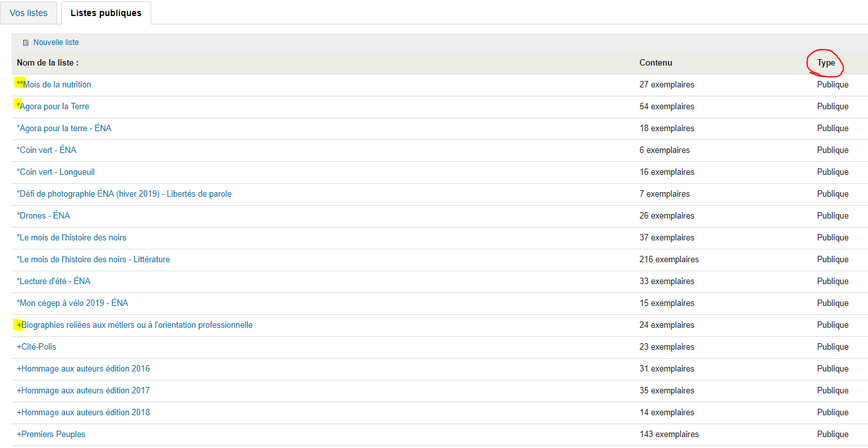Open the Agora pour la Terre list
The image size is (868, 448).
click(x=55, y=107)
